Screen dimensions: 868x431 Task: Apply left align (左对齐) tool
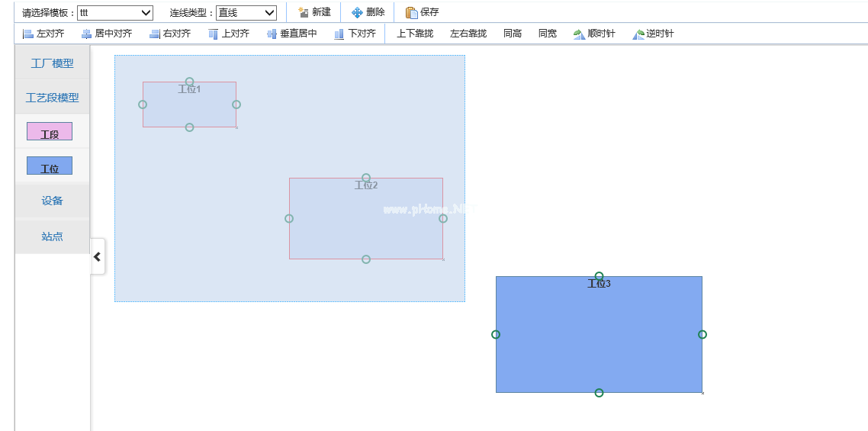(x=43, y=34)
